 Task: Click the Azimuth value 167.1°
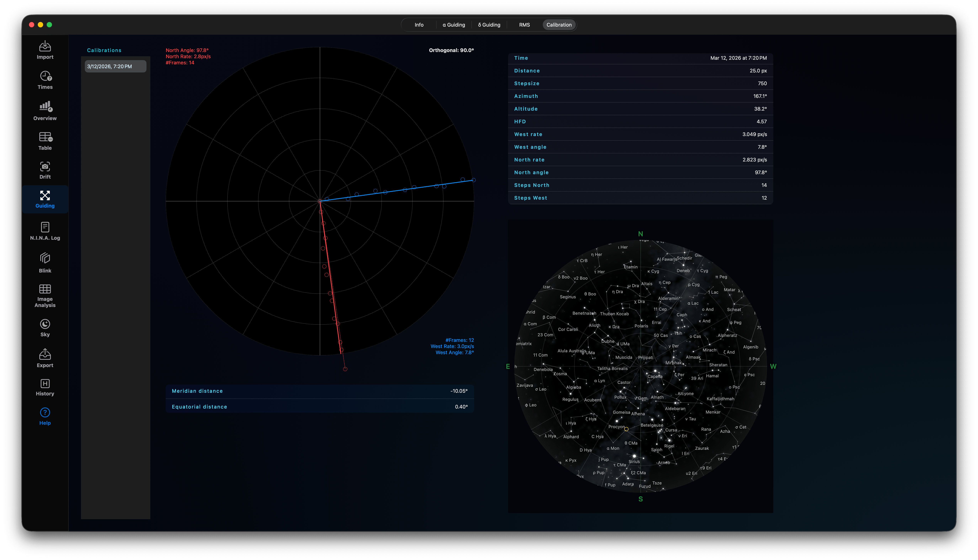point(760,96)
